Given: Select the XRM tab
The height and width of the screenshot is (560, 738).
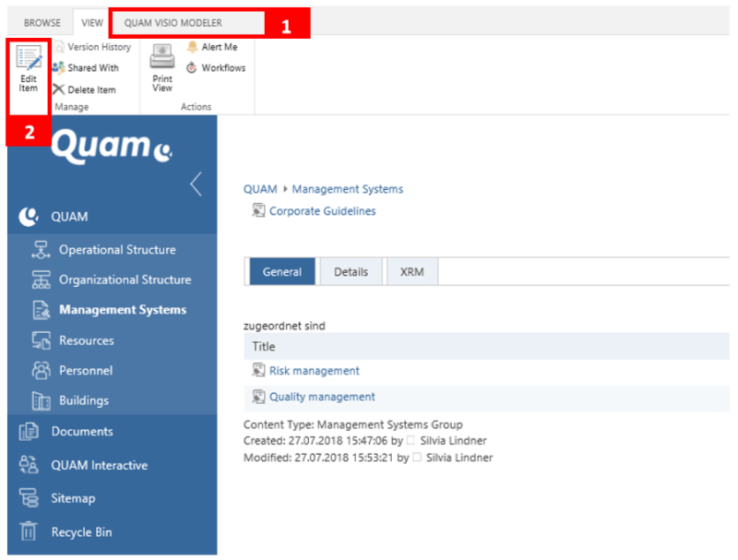Looking at the screenshot, I should [x=411, y=271].
